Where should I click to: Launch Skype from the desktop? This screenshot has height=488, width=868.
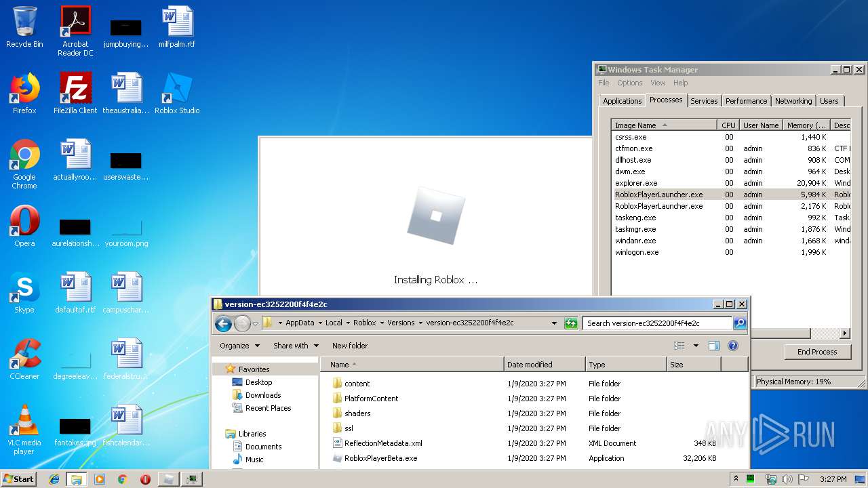point(24,293)
